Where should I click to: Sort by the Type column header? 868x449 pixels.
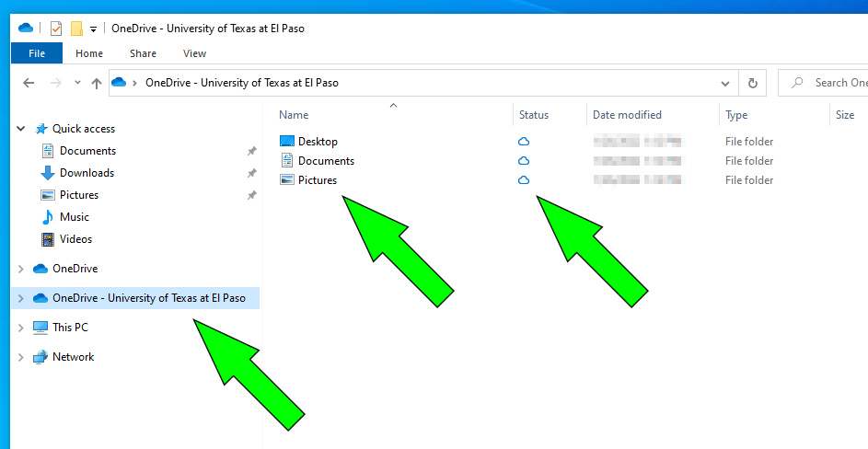click(x=736, y=115)
